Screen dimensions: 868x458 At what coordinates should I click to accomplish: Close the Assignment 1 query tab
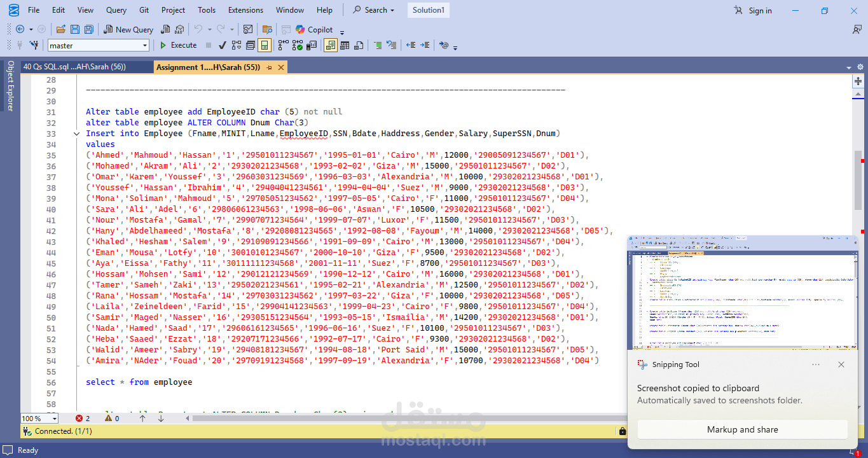coord(280,67)
